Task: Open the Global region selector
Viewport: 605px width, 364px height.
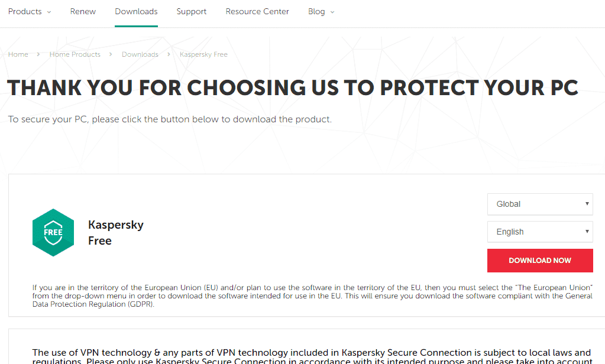Action: [x=539, y=204]
